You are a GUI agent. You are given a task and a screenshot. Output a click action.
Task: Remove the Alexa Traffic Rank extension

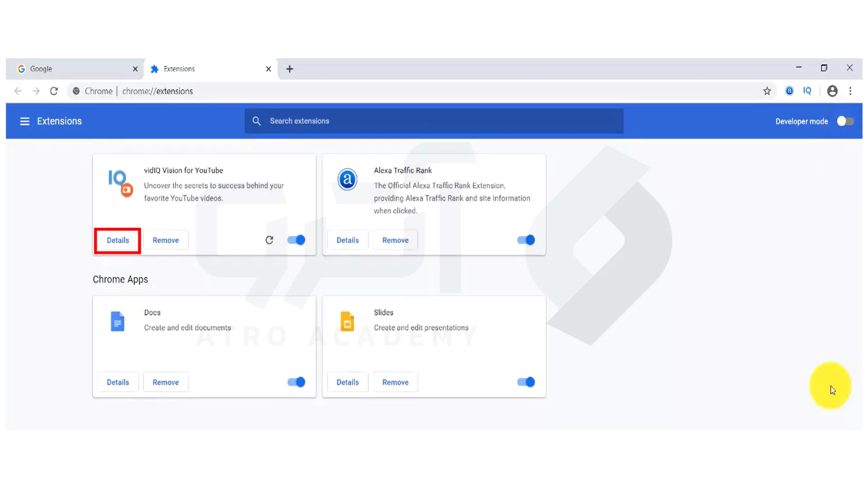click(395, 240)
